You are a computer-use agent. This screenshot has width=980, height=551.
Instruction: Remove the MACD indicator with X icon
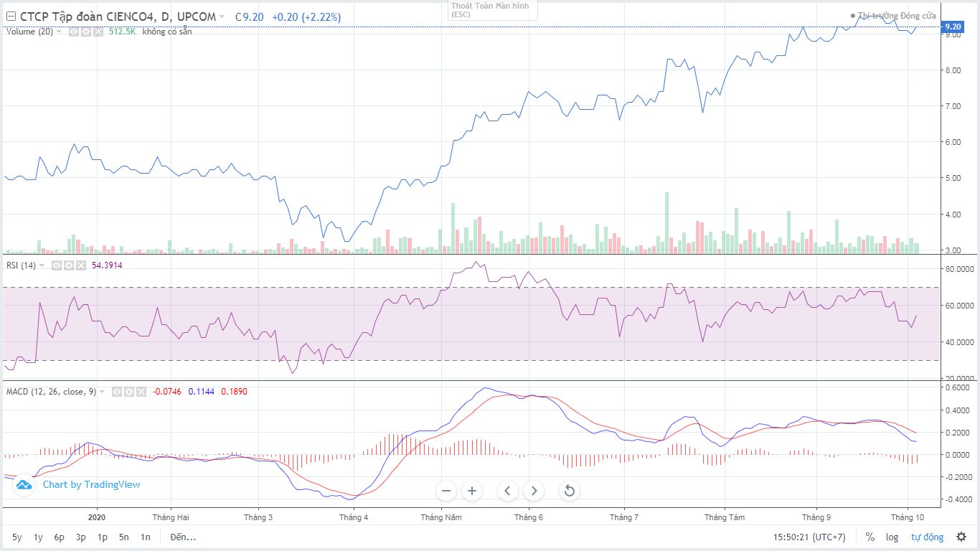141,392
